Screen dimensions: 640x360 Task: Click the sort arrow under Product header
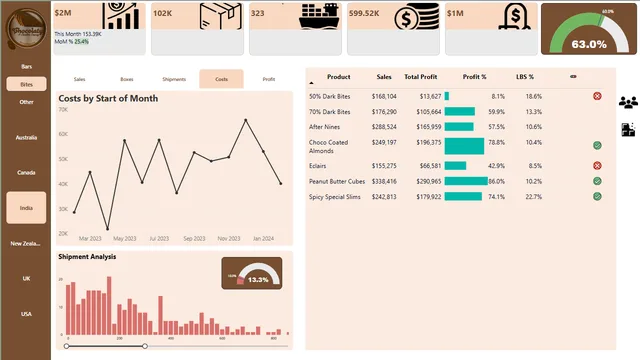[x=311, y=83]
